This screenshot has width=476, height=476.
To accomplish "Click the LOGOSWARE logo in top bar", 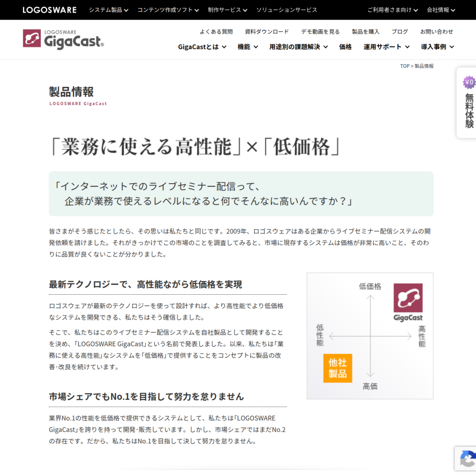I will (49, 10).
